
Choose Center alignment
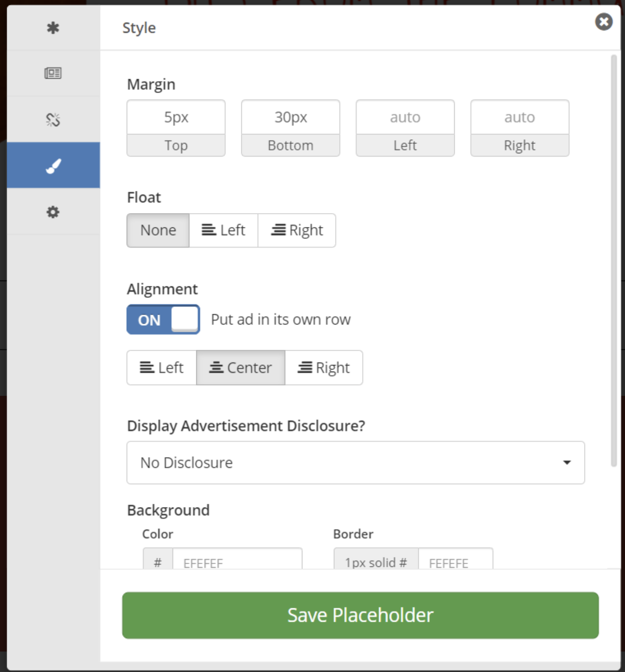240,368
